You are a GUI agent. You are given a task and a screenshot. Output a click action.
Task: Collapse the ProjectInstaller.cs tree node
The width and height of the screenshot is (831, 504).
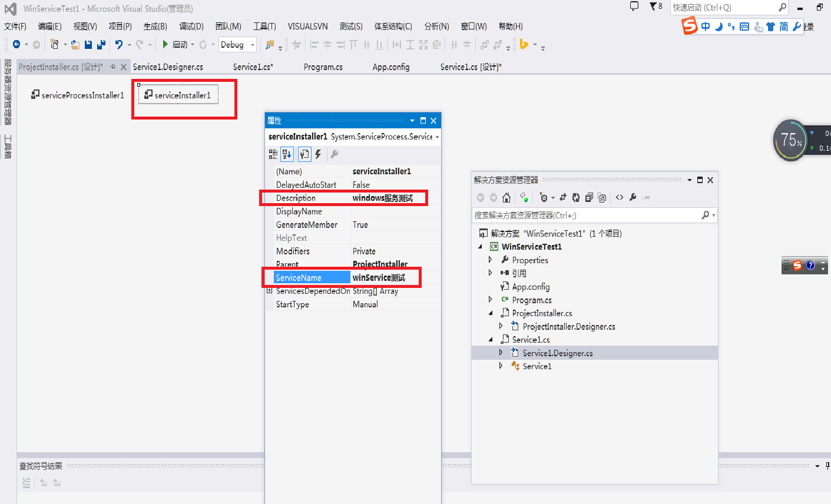491,313
